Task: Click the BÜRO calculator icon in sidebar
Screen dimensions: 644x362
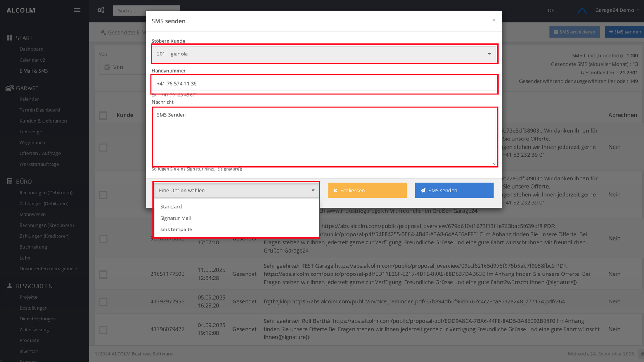Action: pos(10,181)
